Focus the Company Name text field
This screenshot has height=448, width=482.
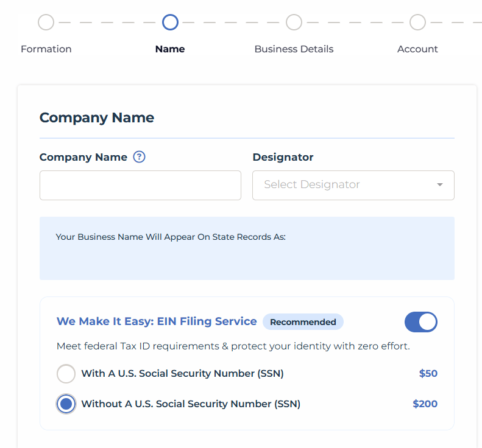(x=140, y=185)
